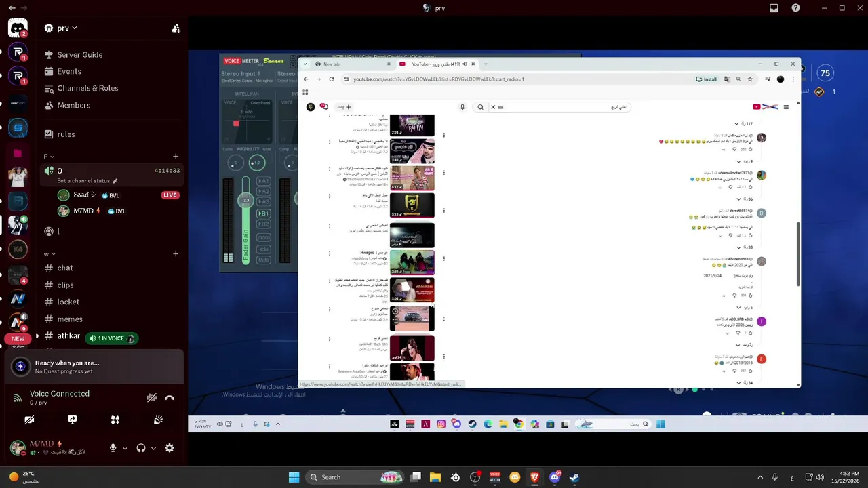
Task: Open the invite people icon beside prv
Action: [x=176, y=28]
